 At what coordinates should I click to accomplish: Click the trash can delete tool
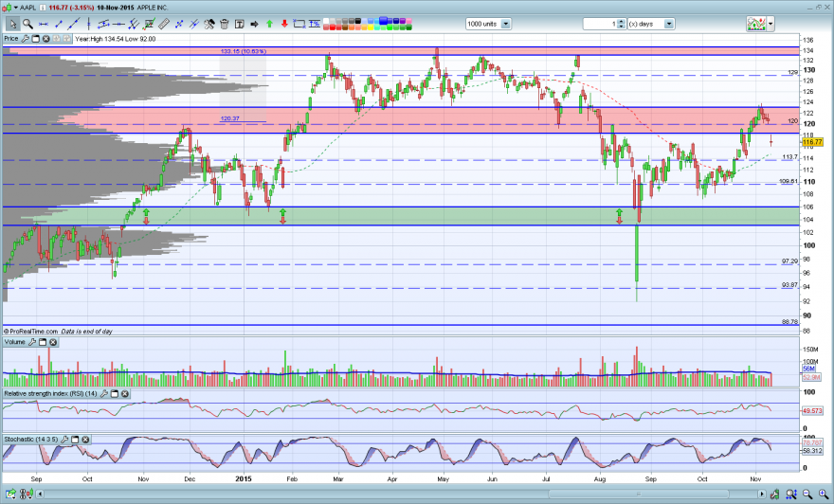point(224,24)
